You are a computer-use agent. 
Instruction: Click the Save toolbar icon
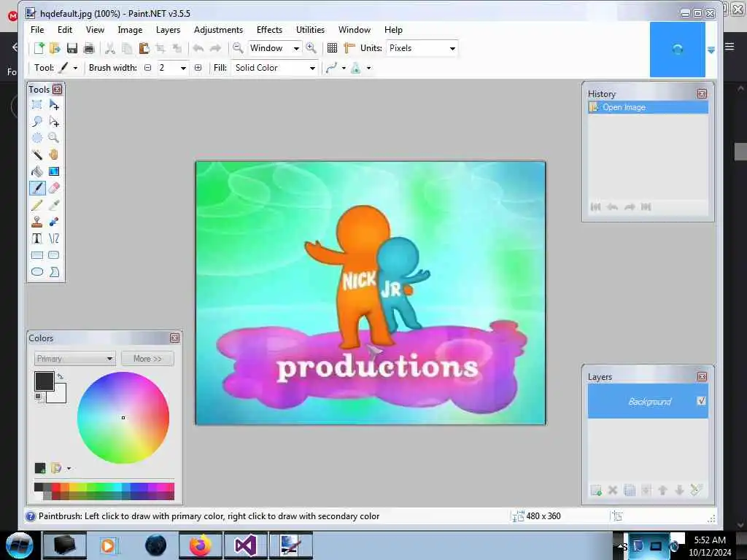tap(72, 48)
